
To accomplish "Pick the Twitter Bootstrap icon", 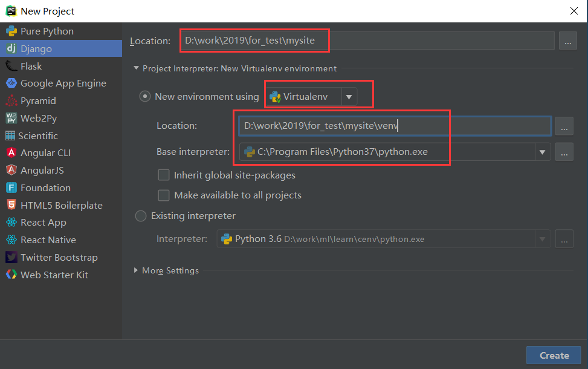I will (11, 258).
